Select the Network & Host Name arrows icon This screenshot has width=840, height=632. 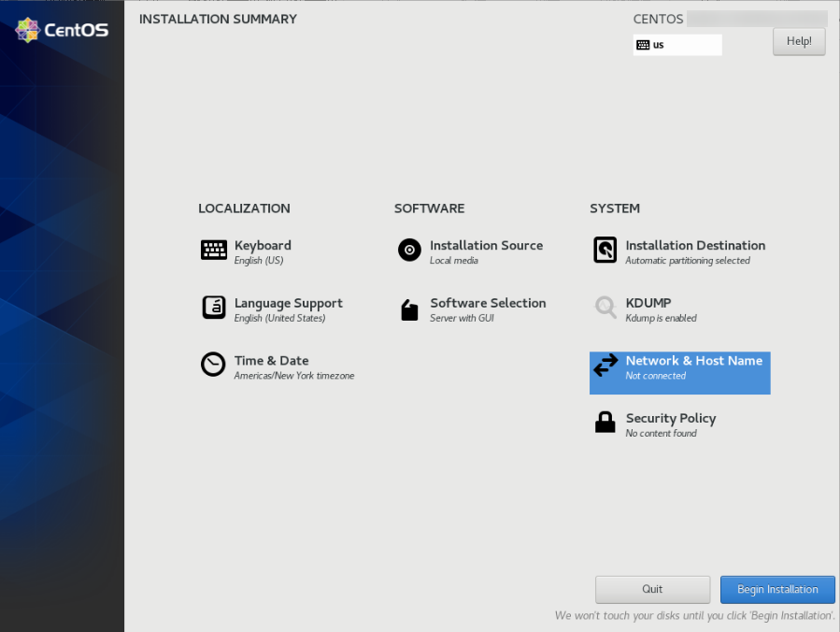coord(605,365)
